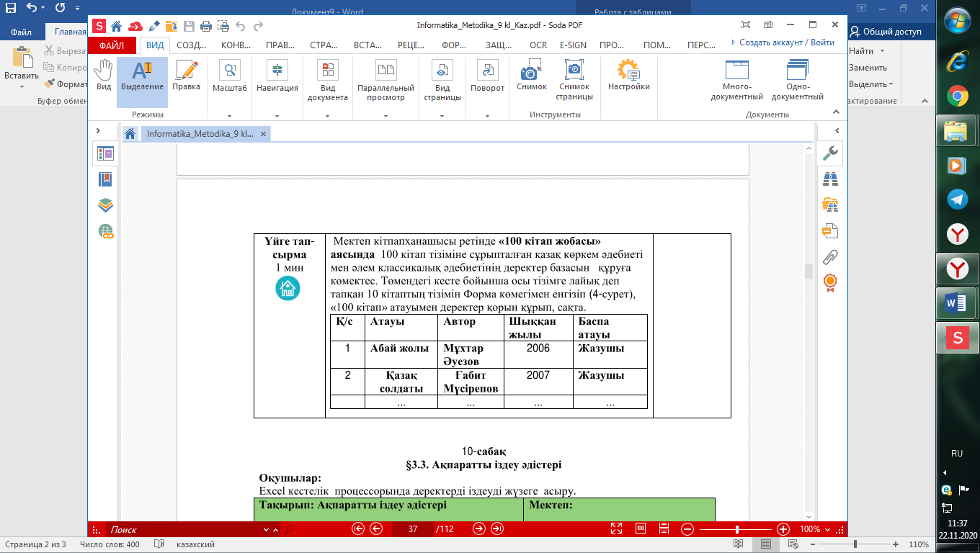Click in the Поиск search field

(x=186, y=529)
